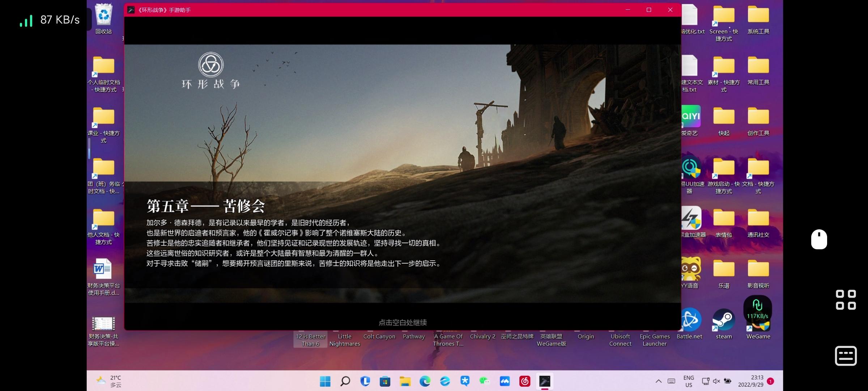Open the 乐谱 folder
This screenshot has height=391, width=868.
pos(724,274)
